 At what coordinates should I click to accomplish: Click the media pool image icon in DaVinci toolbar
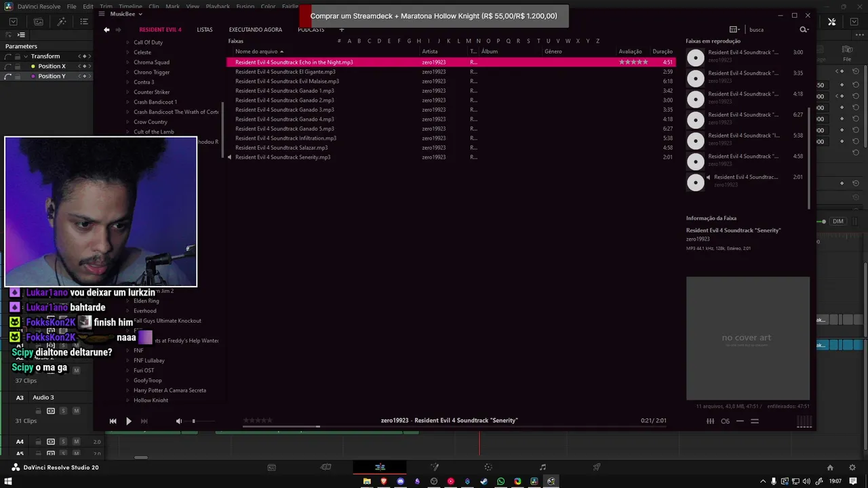(39, 22)
